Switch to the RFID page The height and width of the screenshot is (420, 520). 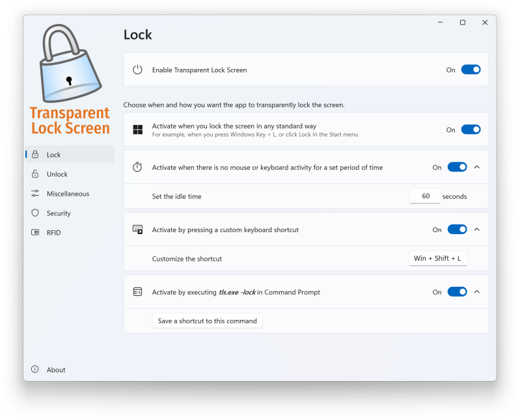(x=70, y=233)
